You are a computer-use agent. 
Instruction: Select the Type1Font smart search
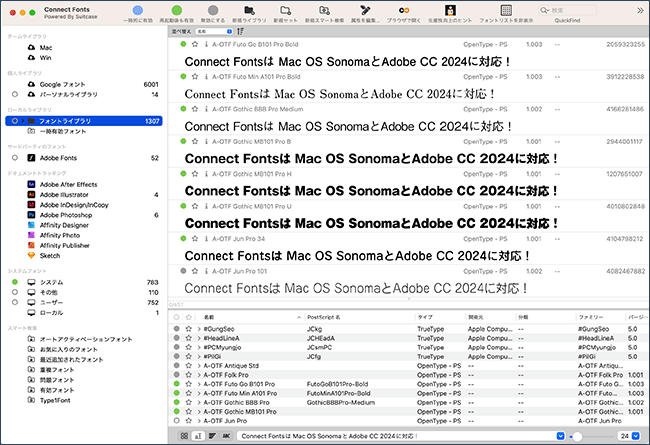pyautogui.click(x=55, y=400)
